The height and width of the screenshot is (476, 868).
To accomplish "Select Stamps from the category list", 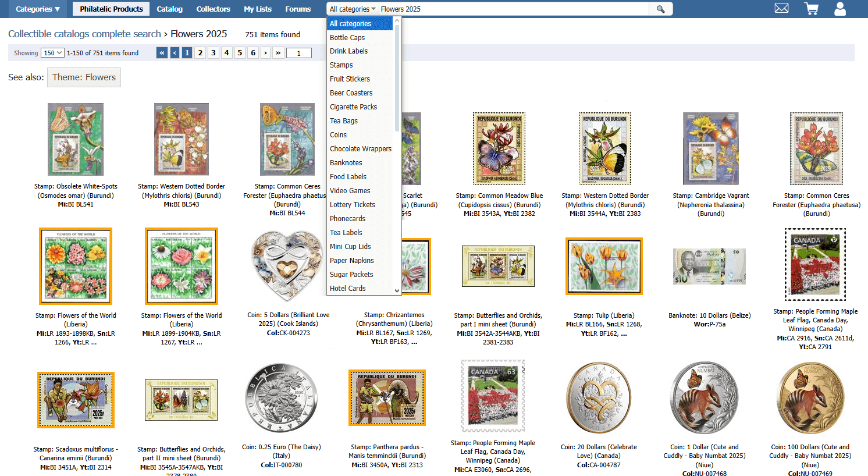I will [x=341, y=65].
